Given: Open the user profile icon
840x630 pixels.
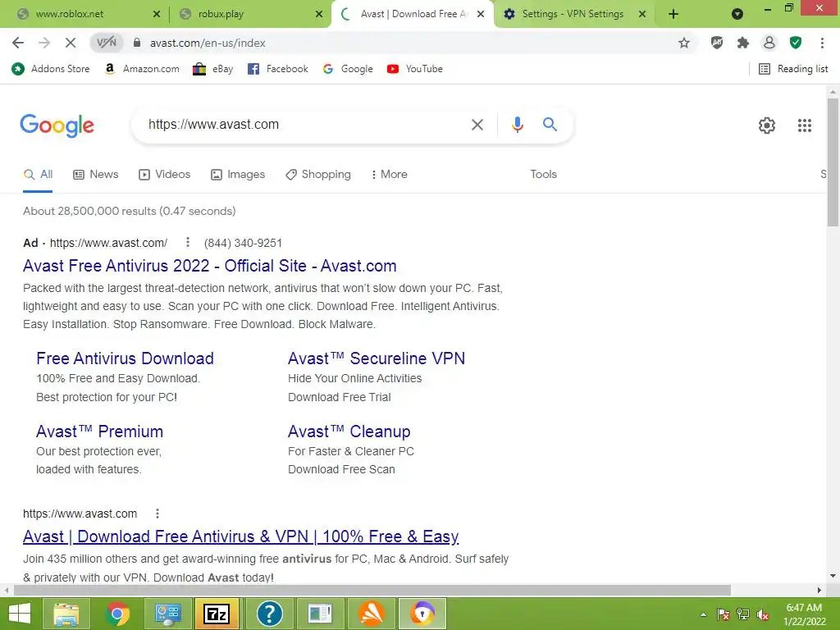Looking at the screenshot, I should (769, 43).
